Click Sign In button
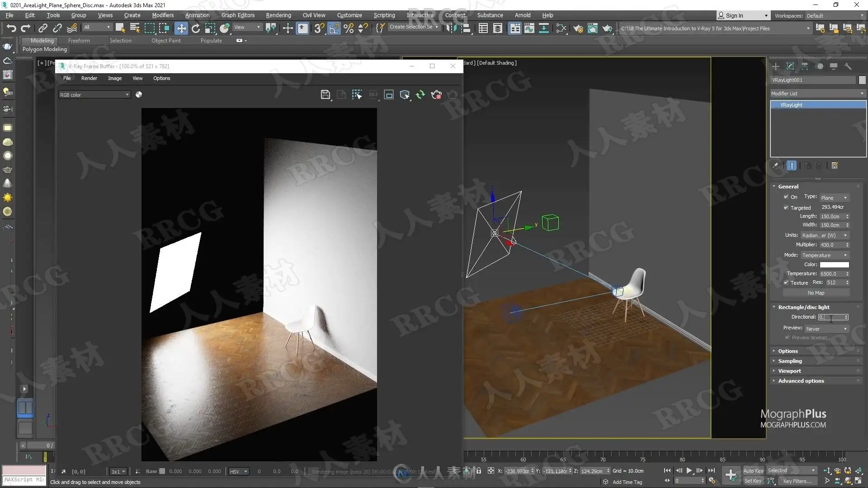 [x=743, y=15]
